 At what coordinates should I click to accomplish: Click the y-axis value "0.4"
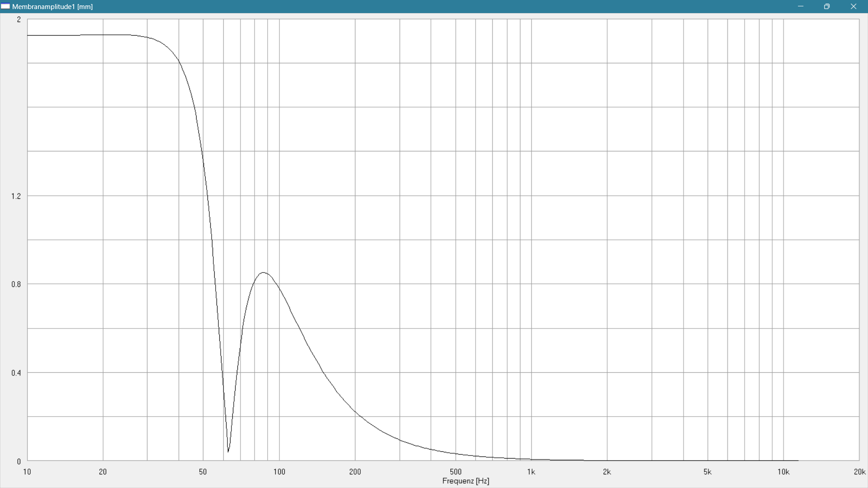point(16,373)
